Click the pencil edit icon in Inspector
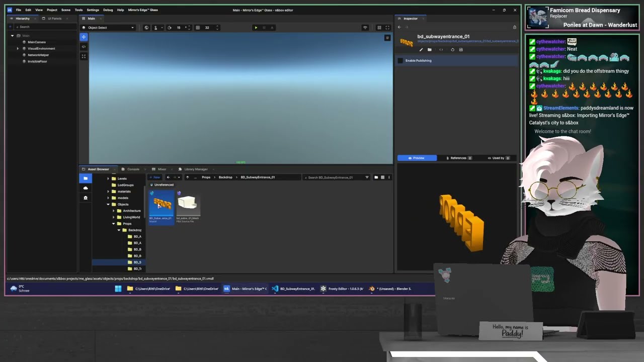 pos(421,50)
